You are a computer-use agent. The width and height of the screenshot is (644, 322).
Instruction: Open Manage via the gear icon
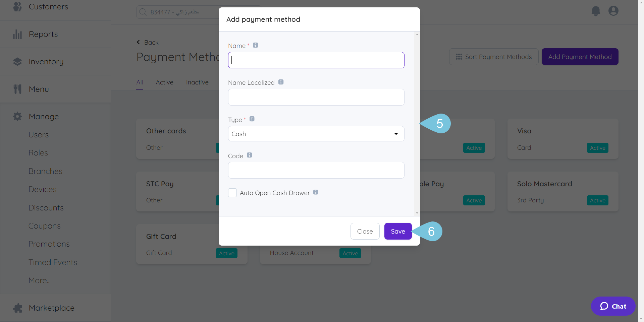coord(17,116)
